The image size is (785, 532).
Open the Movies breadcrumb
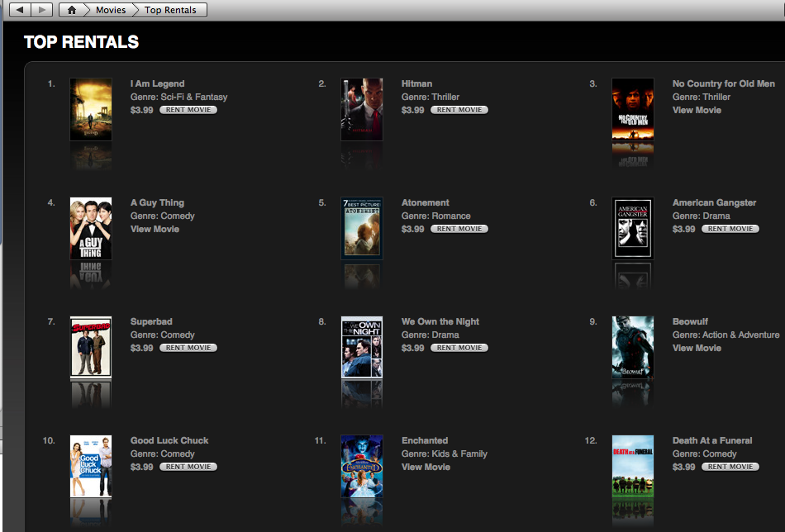click(111, 10)
